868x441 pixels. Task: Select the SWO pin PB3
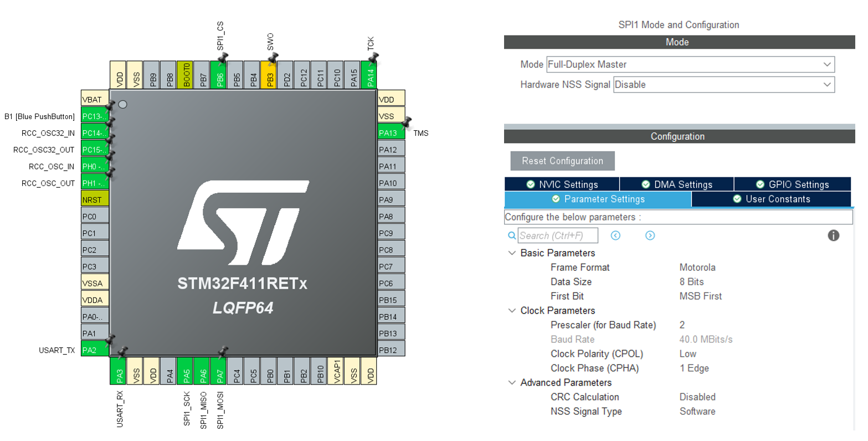270,74
